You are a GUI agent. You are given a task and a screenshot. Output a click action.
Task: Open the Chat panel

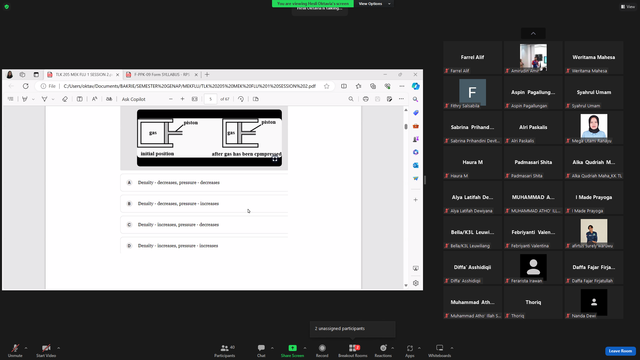(261, 350)
